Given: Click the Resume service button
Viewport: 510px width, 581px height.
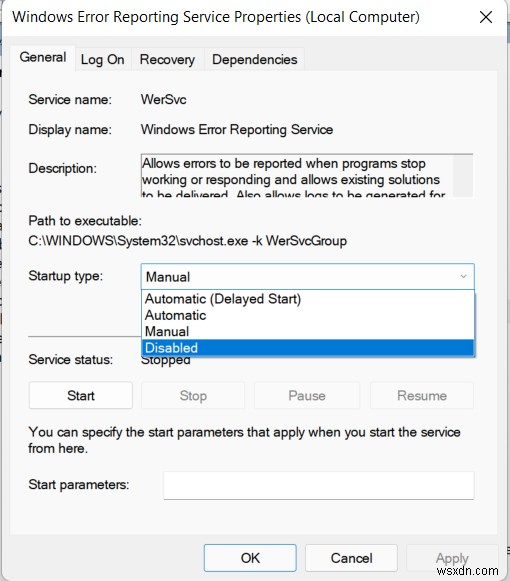Looking at the screenshot, I should [422, 395].
